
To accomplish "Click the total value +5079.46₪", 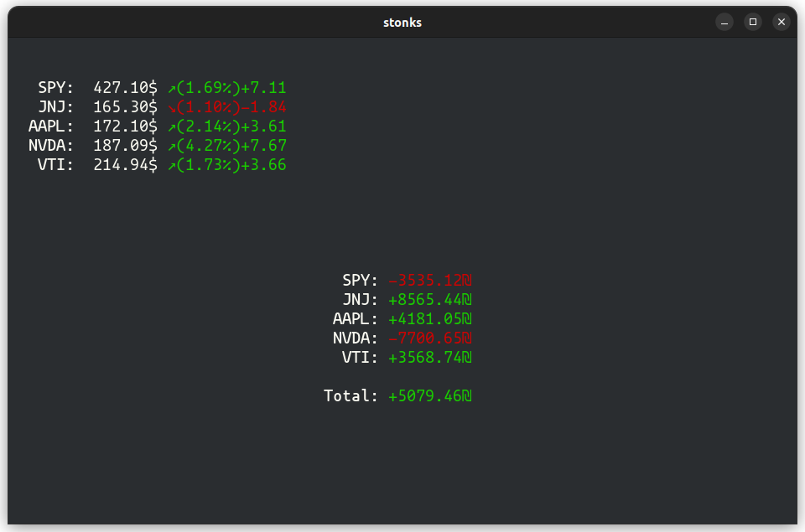I will click(430, 396).
